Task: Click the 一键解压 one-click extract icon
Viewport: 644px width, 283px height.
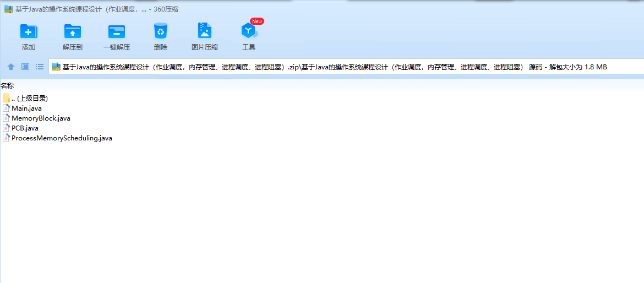Action: [x=117, y=31]
